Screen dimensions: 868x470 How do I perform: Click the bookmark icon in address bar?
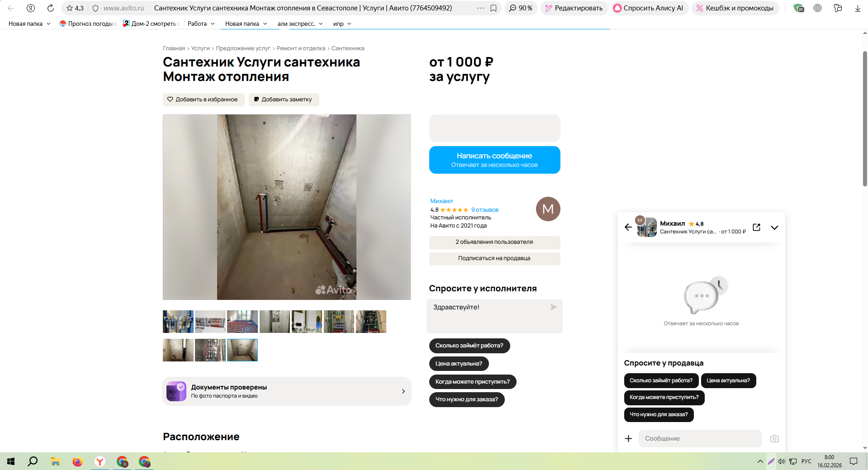(x=493, y=8)
